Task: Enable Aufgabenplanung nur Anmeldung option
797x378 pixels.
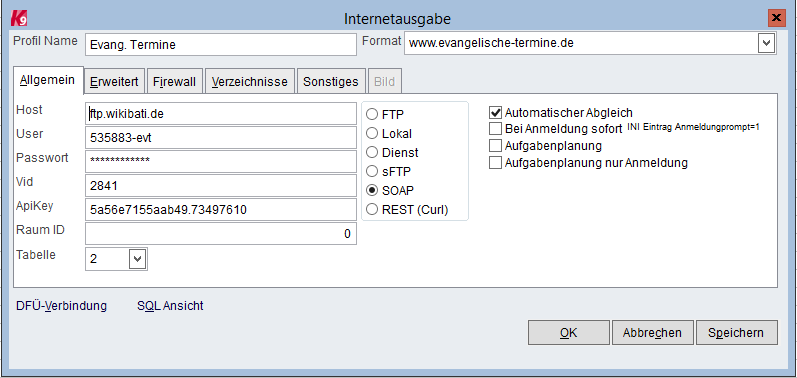Action: point(496,163)
